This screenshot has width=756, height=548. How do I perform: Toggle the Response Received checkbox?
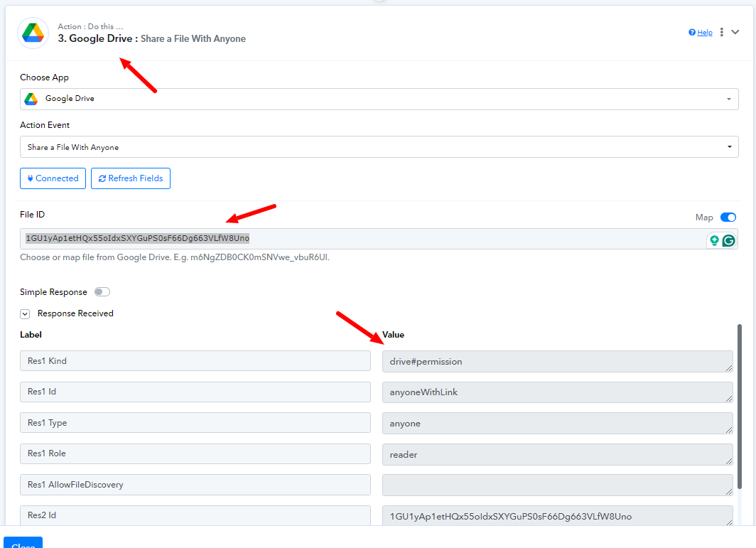click(x=25, y=313)
